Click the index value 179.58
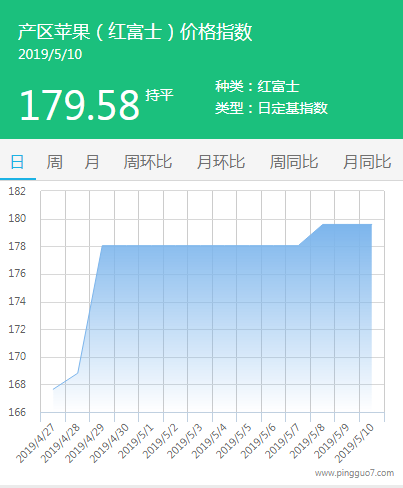 (x=80, y=105)
